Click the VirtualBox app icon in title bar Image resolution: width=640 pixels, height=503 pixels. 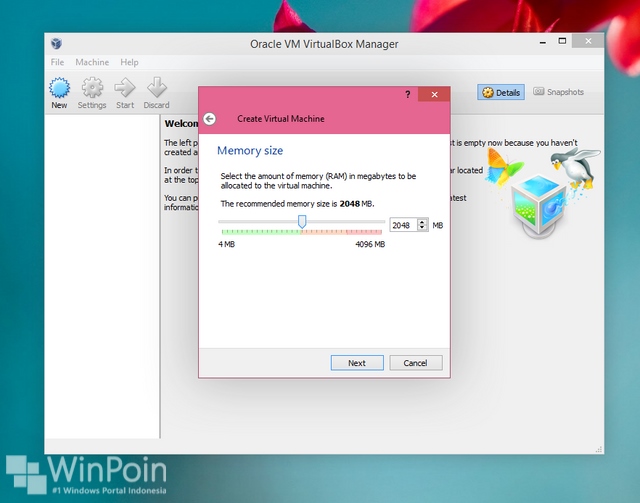click(56, 43)
